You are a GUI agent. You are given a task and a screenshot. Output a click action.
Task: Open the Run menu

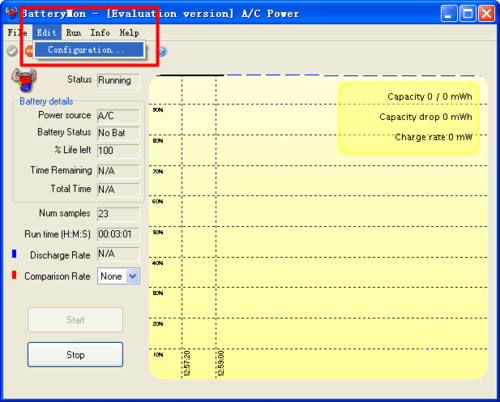click(73, 33)
